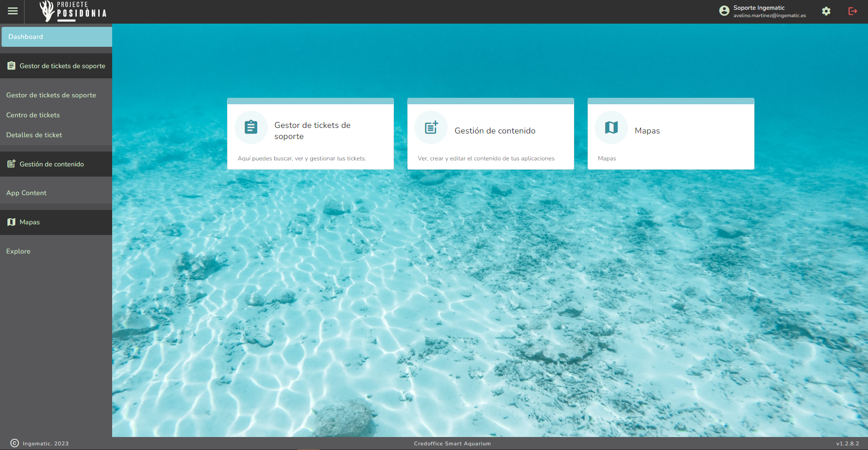Open Explore under Mapas
This screenshot has height=450, width=868.
coord(19,251)
